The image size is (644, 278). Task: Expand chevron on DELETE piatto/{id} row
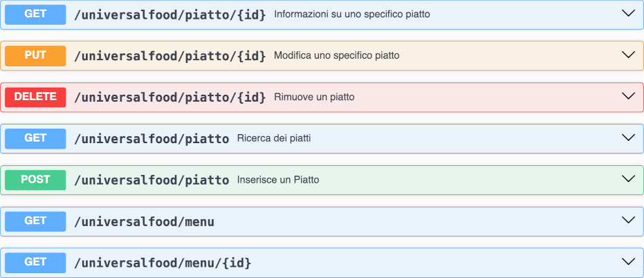(628, 96)
